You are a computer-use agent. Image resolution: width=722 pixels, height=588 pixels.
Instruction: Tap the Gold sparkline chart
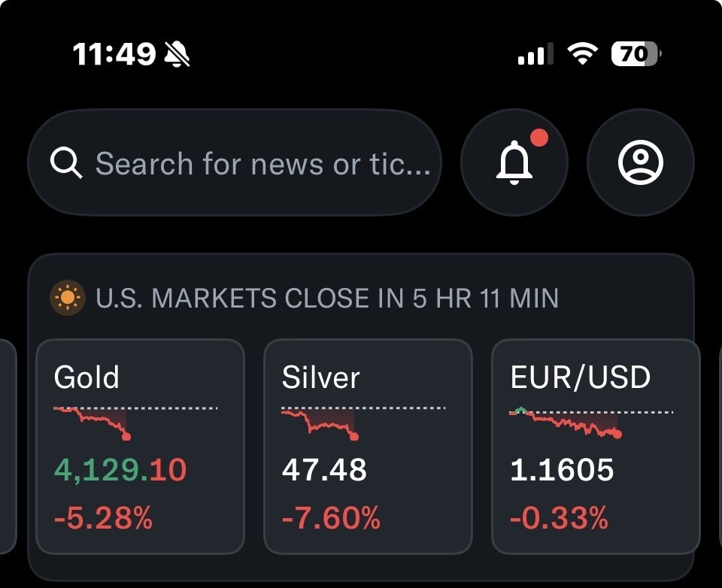[x=94, y=421]
